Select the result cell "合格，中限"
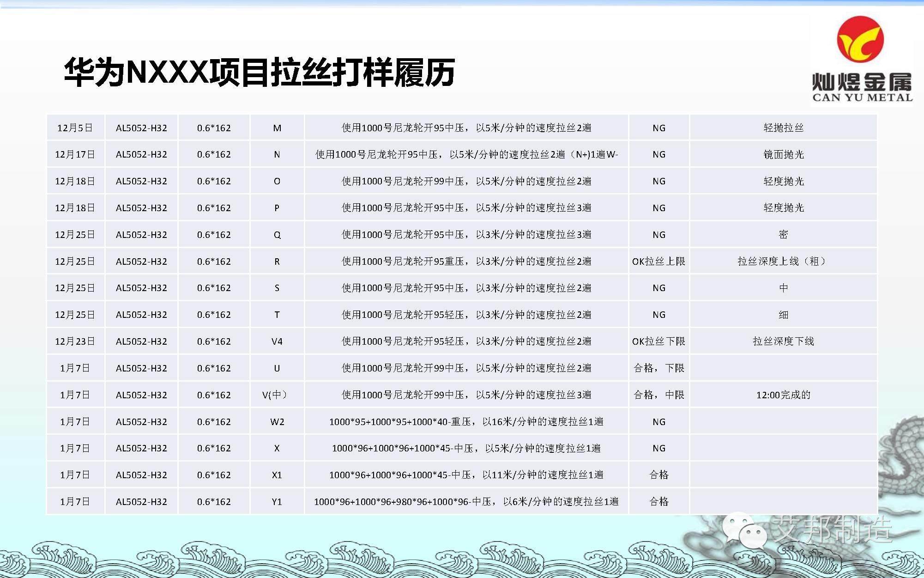 659,395
